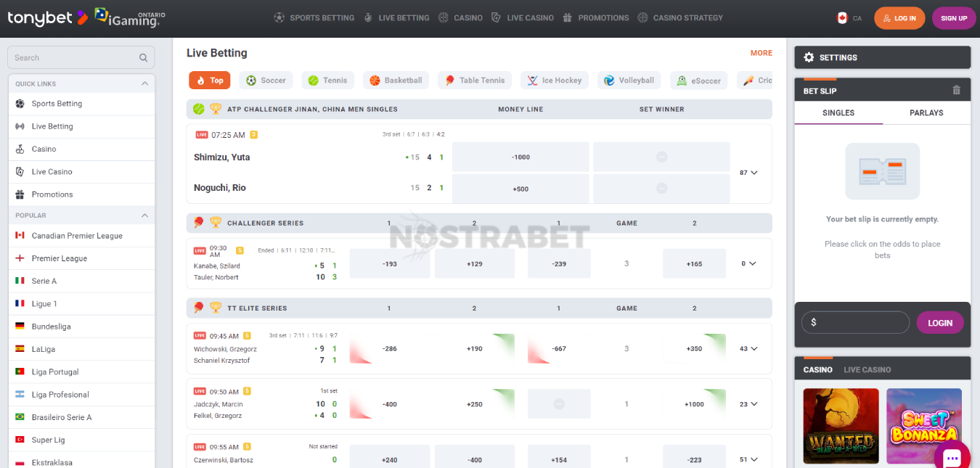980x468 pixels.
Task: Select the Basketball sport filter
Action: coord(396,81)
